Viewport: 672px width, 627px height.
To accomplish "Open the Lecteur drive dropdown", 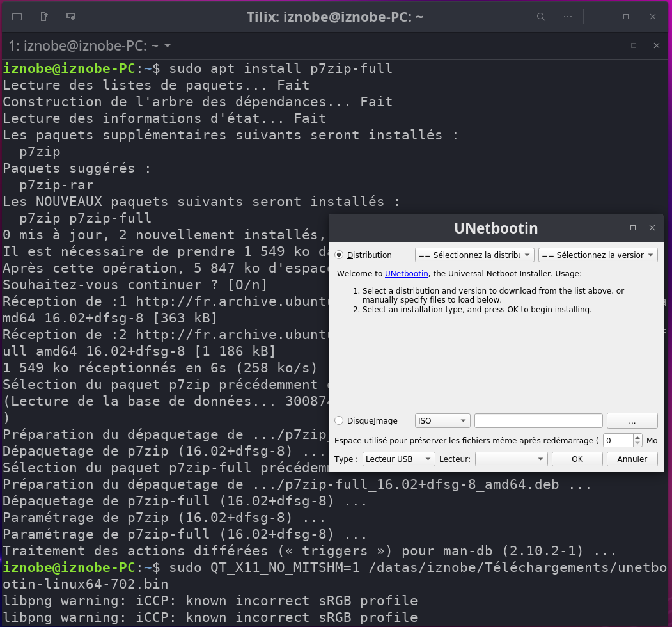I will (x=512, y=459).
